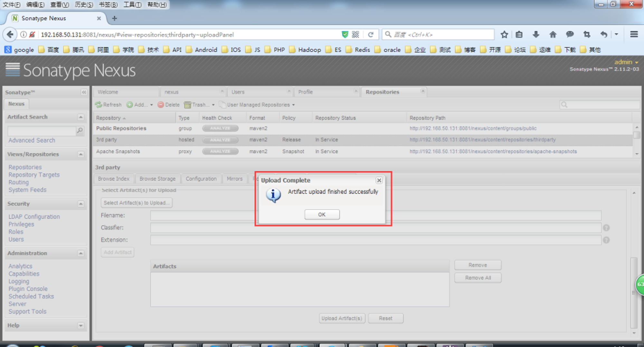Open Advanced Search link

tap(32, 140)
